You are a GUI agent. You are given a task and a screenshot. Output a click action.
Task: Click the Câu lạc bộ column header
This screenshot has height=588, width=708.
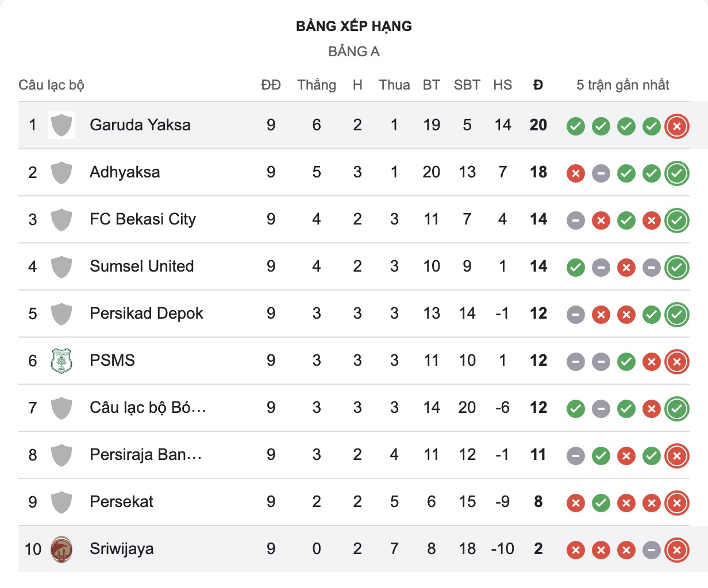[51, 85]
